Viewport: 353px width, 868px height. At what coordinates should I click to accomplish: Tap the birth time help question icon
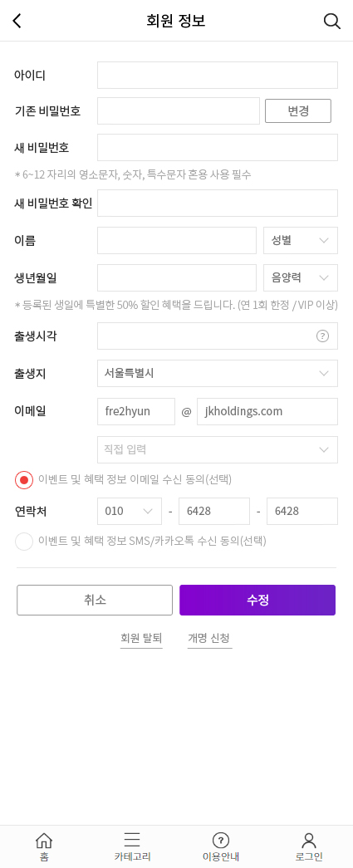click(x=322, y=336)
